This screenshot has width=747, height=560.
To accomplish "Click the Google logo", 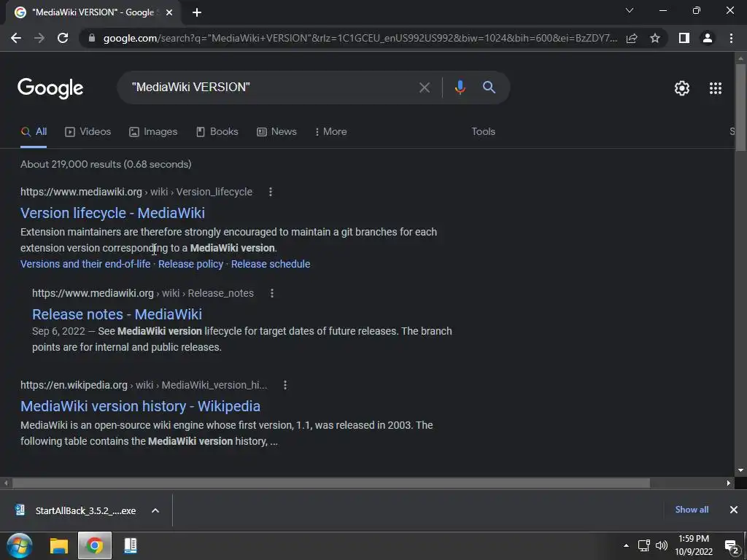I will [50, 88].
